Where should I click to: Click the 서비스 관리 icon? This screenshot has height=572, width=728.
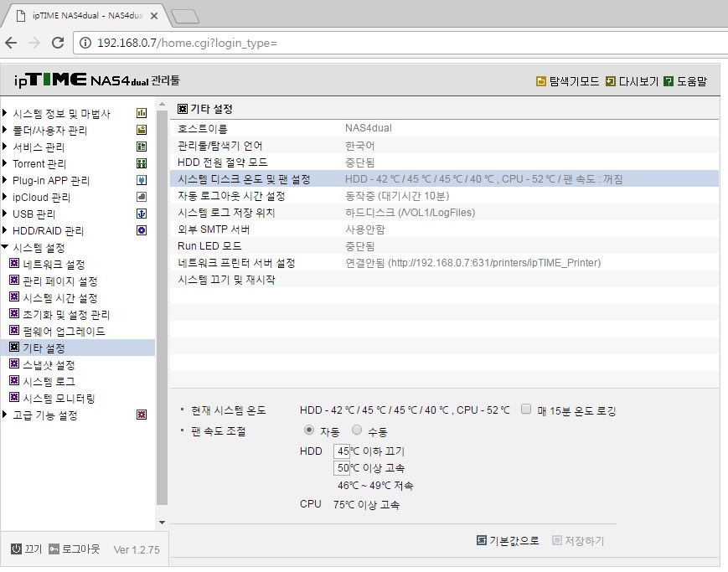(142, 147)
